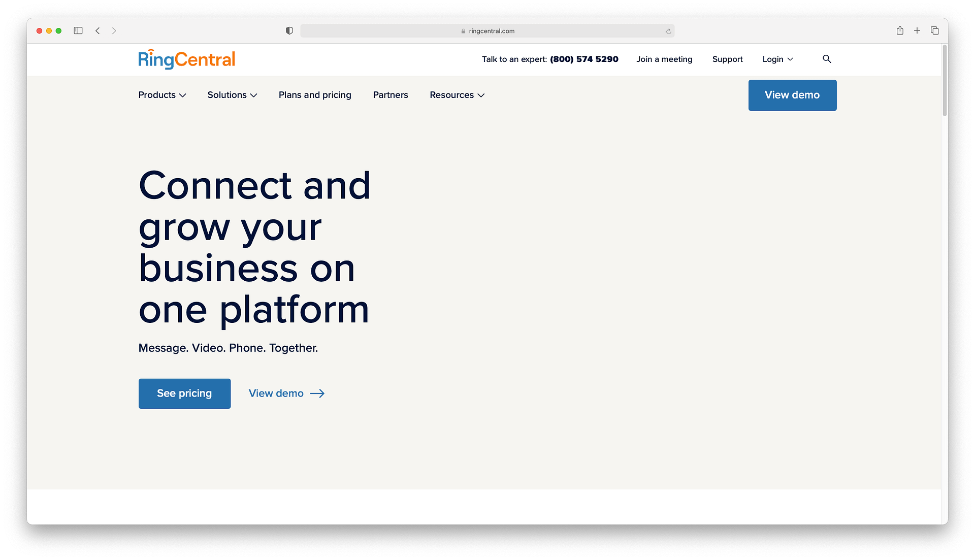975x560 pixels.
Task: Click the Join a meeting link
Action: pyautogui.click(x=664, y=59)
